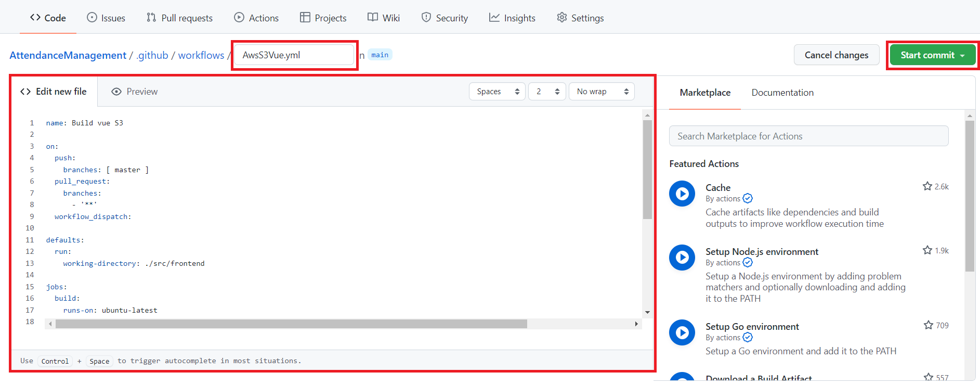Click the Code tab brackets icon
The height and width of the screenshot is (385, 980).
[x=35, y=17]
